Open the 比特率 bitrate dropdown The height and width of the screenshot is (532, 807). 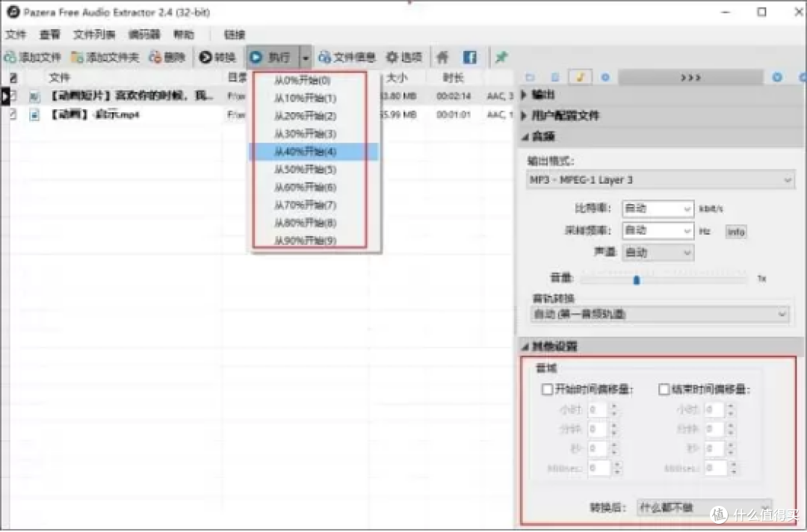point(658,208)
